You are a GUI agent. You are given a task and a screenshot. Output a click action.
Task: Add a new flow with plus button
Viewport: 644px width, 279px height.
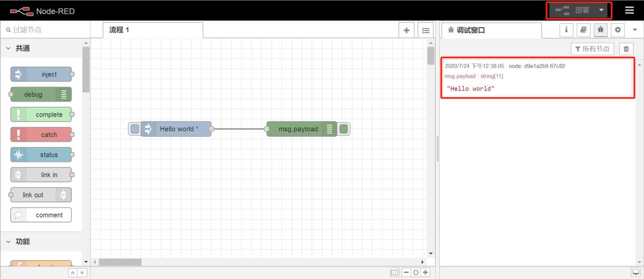[x=407, y=30]
